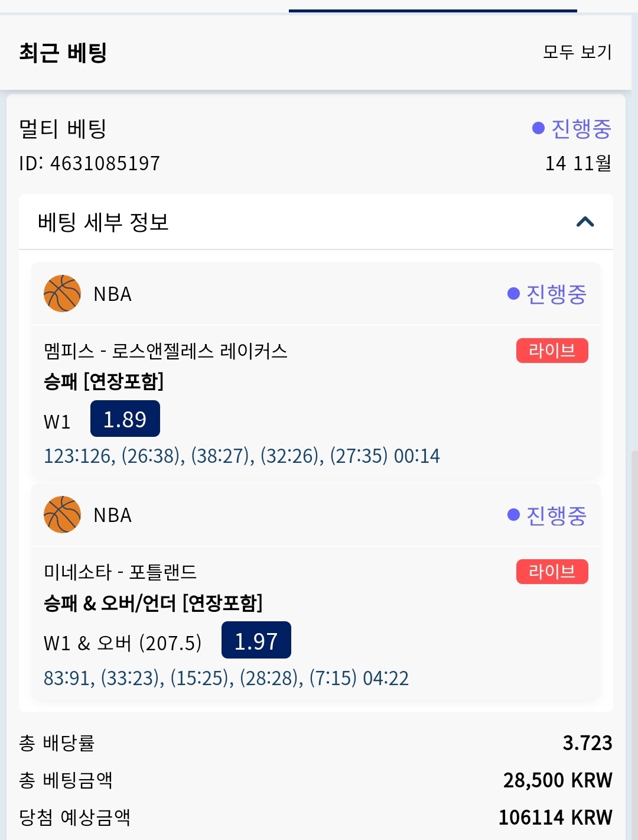Screen dimensions: 638x840
Task: Click 진행중 status in Minnesota NBA header
Action: point(555,515)
